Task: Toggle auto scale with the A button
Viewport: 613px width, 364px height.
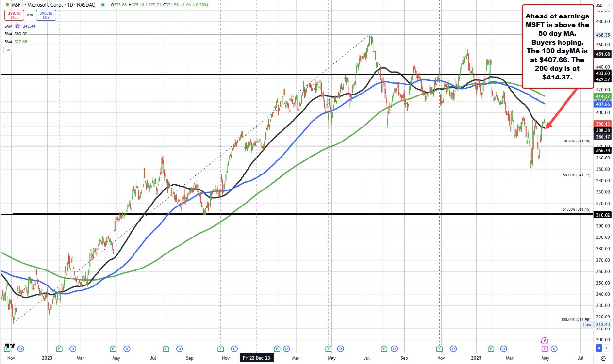Action: 599,348
